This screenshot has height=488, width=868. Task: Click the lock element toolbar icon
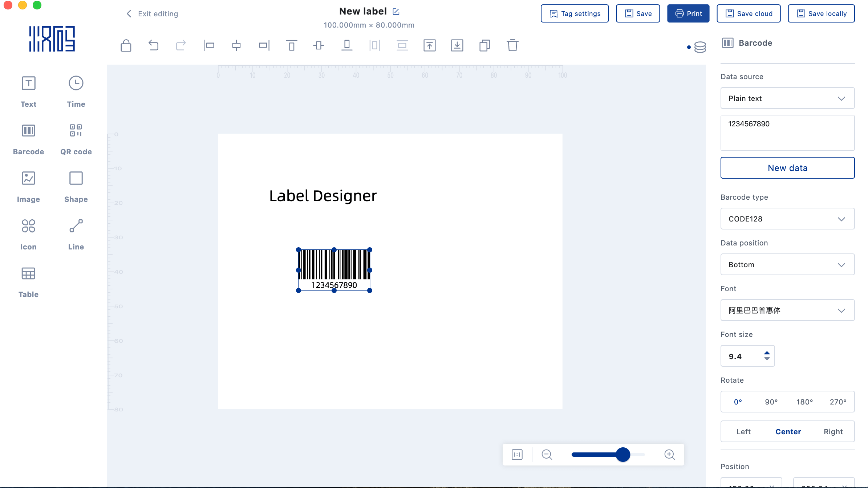pos(126,46)
